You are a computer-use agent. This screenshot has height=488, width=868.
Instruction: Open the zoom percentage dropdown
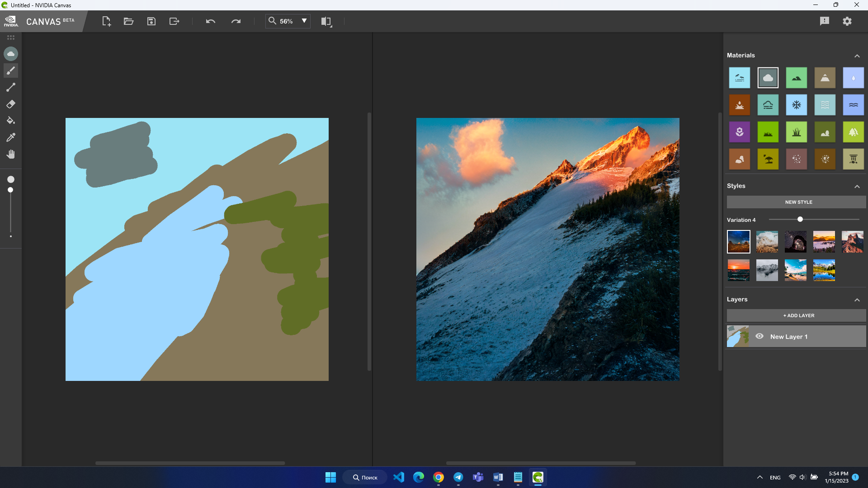[304, 21]
